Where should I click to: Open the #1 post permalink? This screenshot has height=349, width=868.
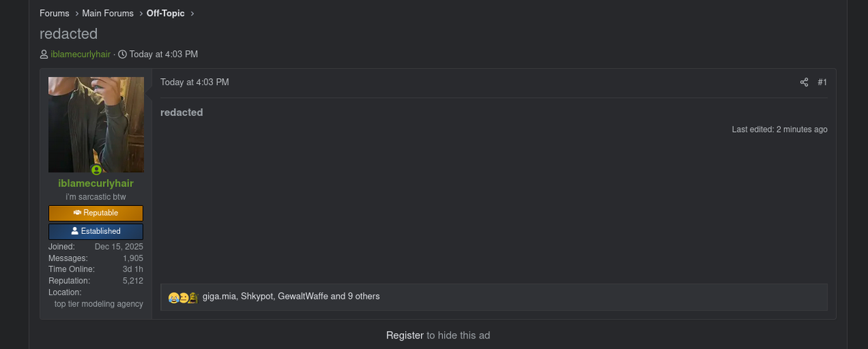click(823, 82)
